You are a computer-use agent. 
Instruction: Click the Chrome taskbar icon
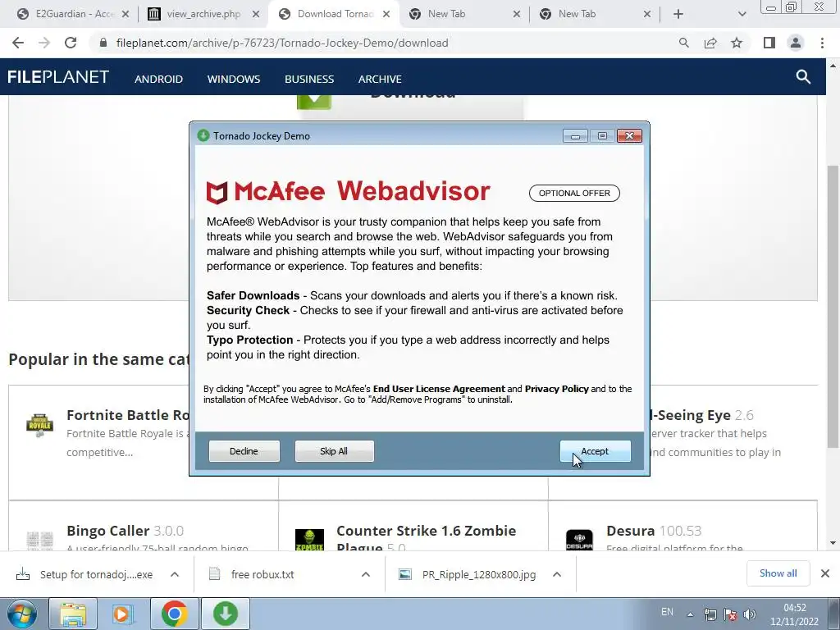[174, 614]
